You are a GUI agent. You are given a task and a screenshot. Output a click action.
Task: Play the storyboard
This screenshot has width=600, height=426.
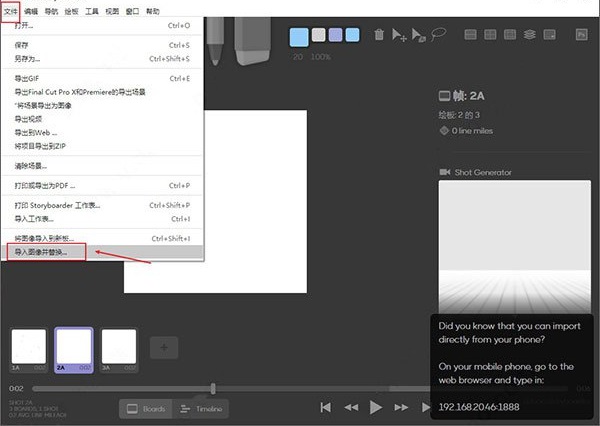(376, 407)
